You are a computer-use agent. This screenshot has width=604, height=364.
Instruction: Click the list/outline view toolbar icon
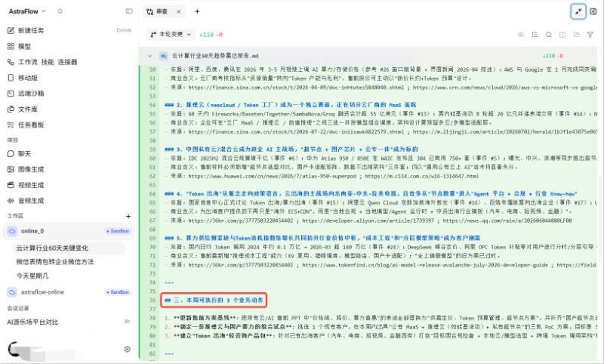click(x=535, y=35)
